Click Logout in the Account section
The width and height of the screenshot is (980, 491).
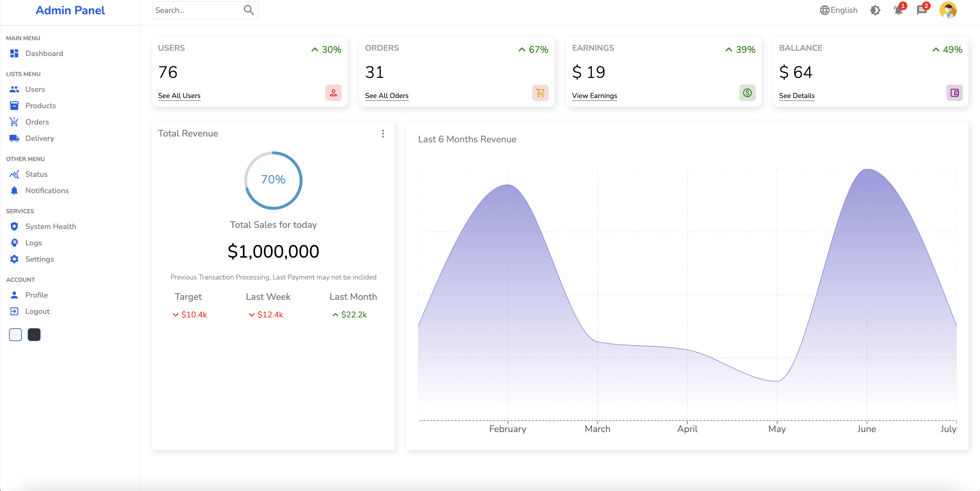[37, 312]
